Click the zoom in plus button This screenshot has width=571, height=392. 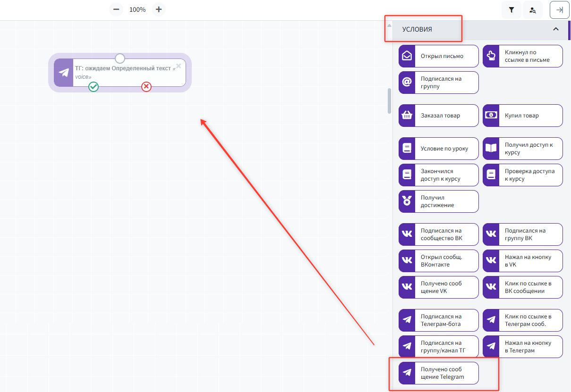pos(159,9)
